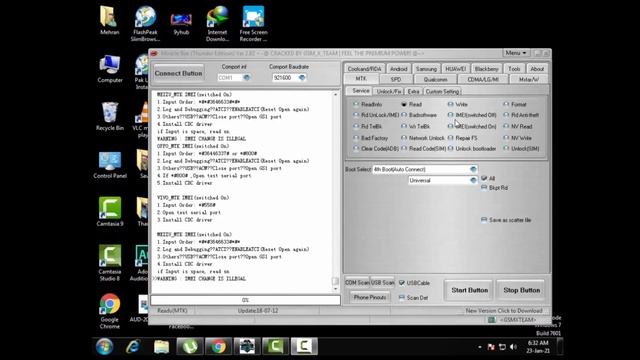The image size is (640, 360).
Task: Expand the Universal dropdown
Action: click(473, 180)
